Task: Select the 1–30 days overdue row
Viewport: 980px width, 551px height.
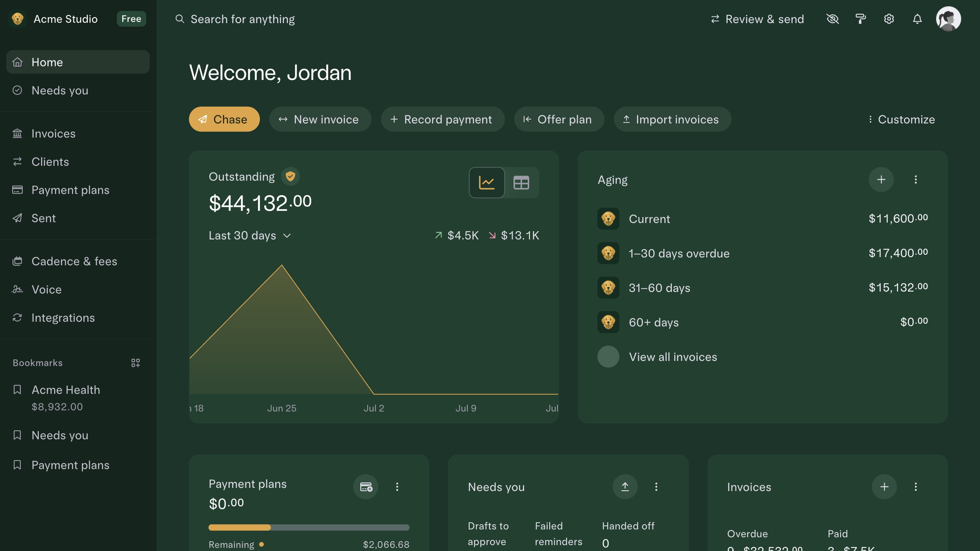Action: click(x=762, y=253)
